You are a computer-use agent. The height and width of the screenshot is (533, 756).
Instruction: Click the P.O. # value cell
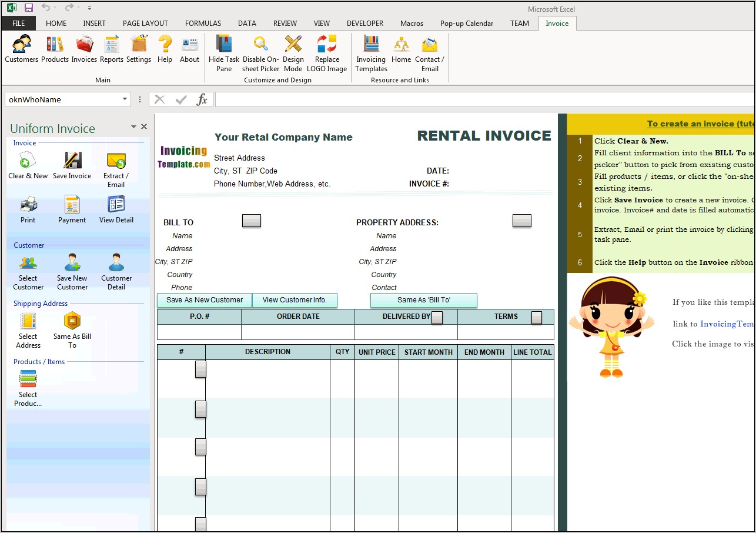click(199, 332)
